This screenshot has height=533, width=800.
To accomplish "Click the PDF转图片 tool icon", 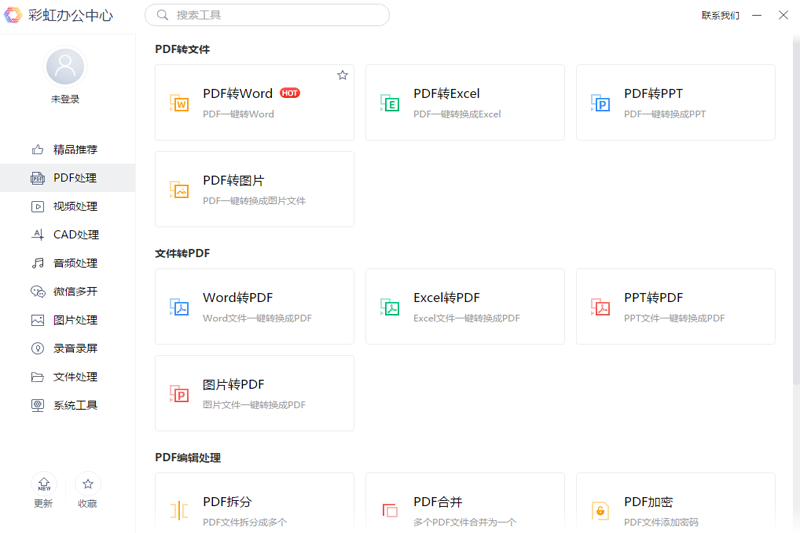I will [180, 190].
